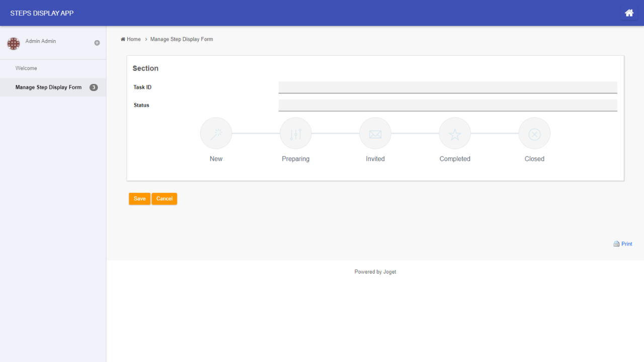Screen dimensions: 644x362
Task: Click the Closed step X icon
Action: (534, 134)
